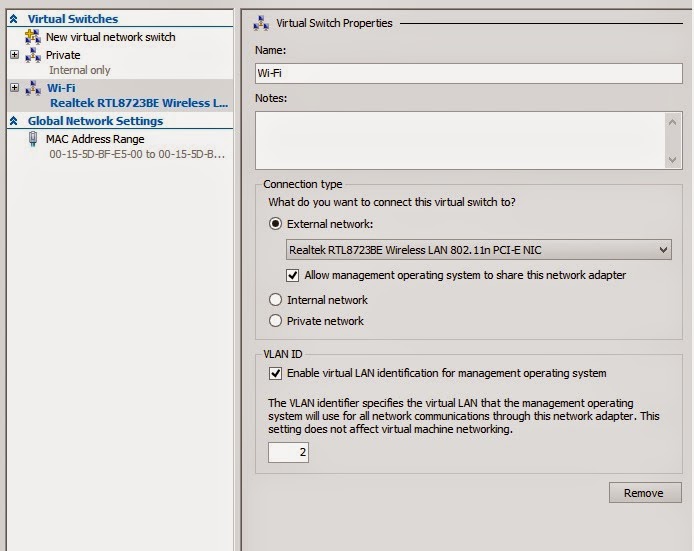Disable virtual LAN identification checkbox
This screenshot has height=551, width=694.
point(276,373)
